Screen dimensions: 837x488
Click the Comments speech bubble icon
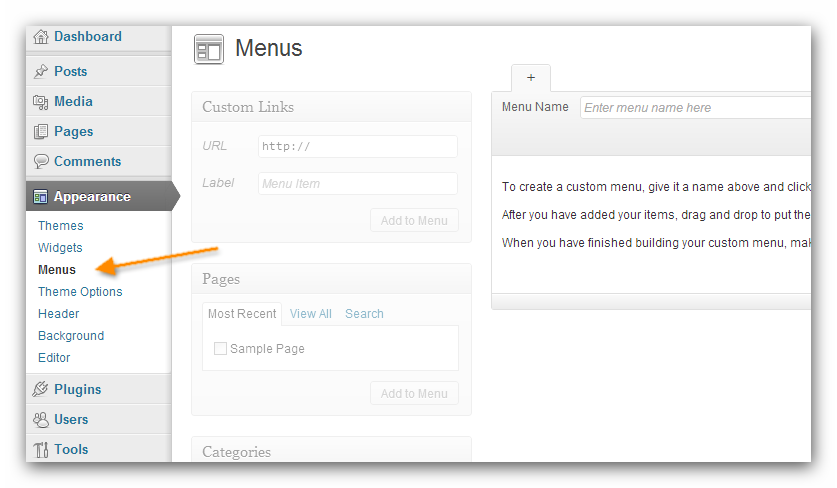coord(41,161)
